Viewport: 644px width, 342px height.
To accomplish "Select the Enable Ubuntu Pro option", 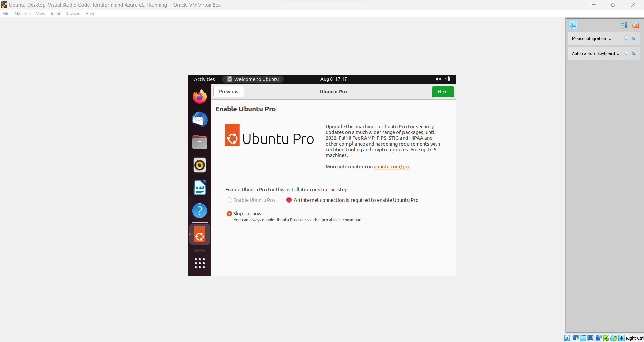I will click(229, 200).
